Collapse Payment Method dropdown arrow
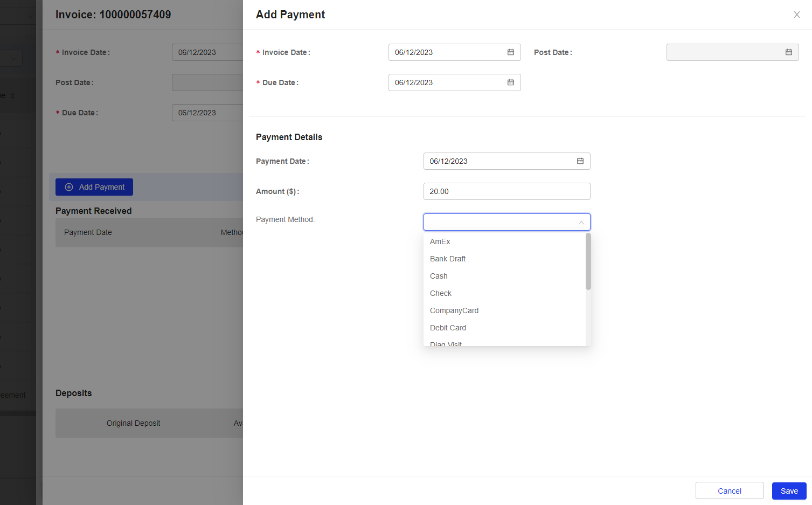 (581, 223)
